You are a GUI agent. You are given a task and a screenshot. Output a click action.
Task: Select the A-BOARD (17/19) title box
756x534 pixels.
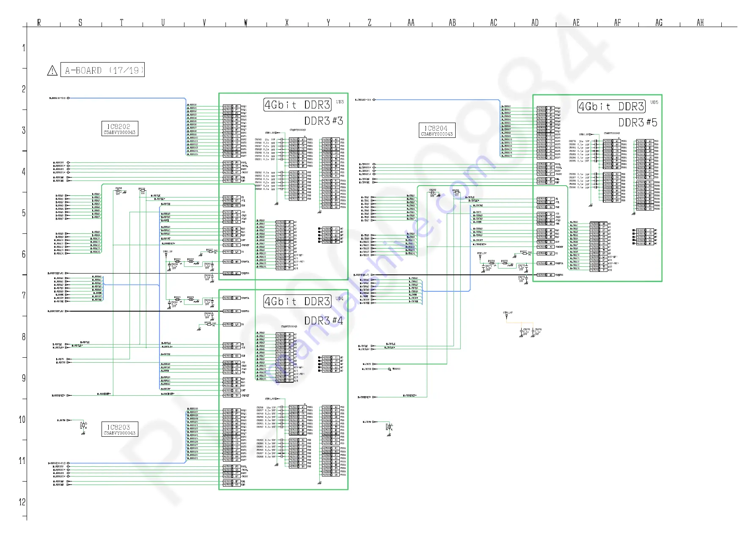click(x=102, y=70)
